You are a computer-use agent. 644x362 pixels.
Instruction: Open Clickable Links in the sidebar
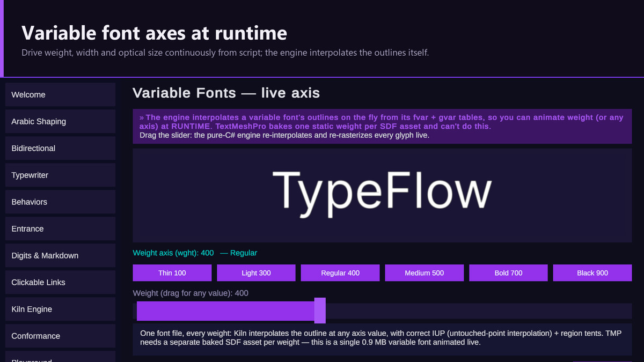[60, 282]
